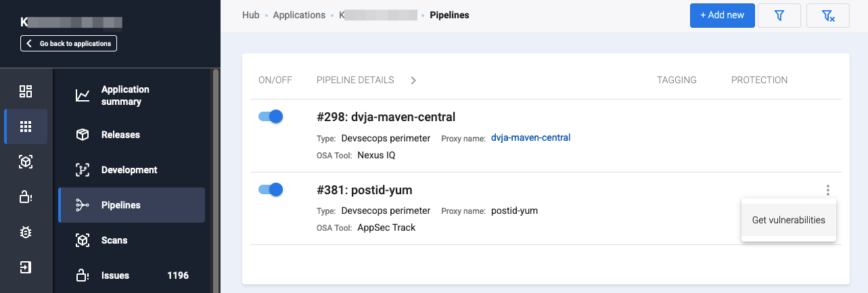Go to Application summary page

coord(125,95)
